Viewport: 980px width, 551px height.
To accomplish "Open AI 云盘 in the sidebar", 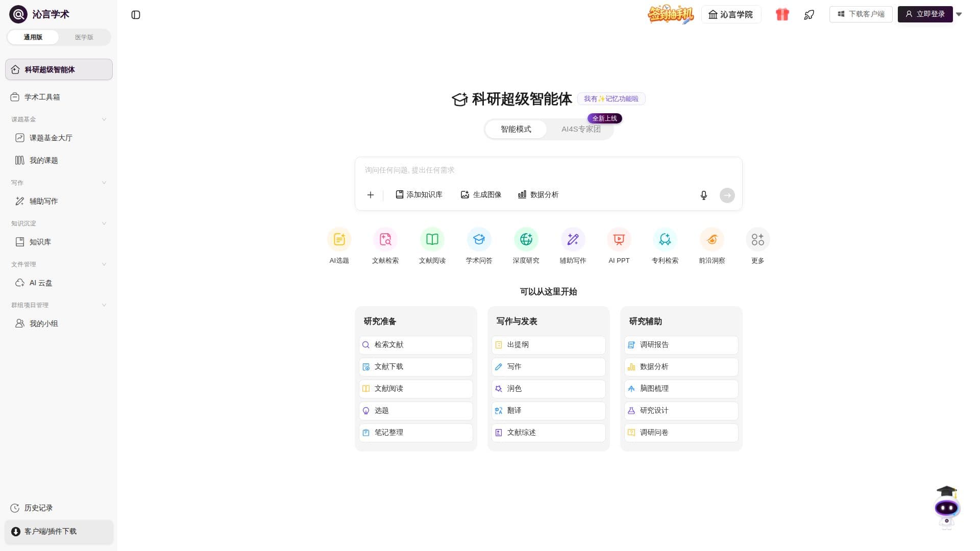I will tap(59, 283).
